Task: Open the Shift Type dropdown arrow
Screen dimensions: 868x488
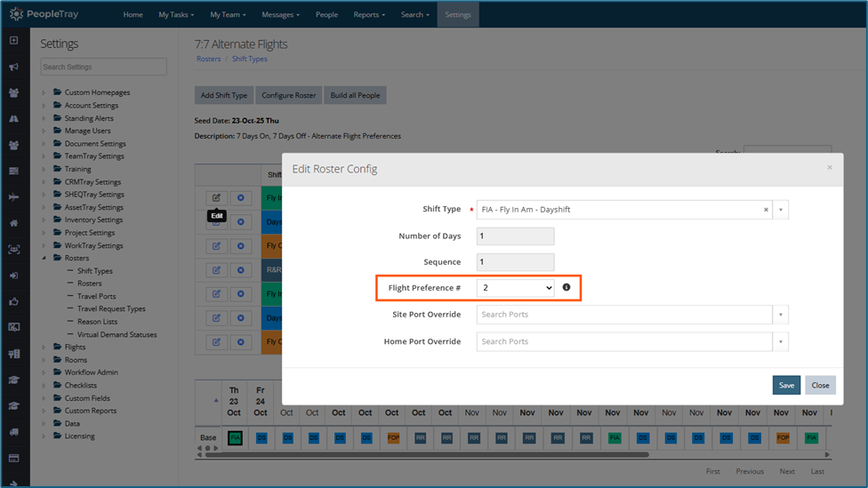Action: (781, 210)
